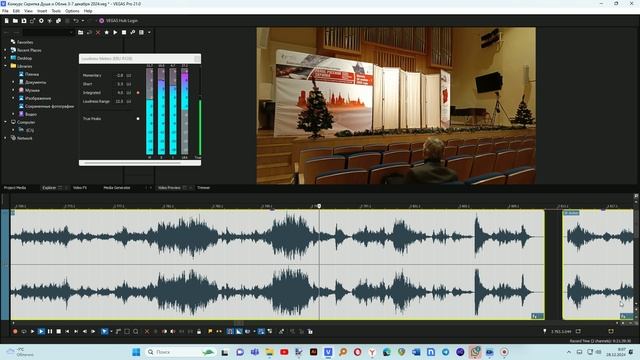This screenshot has height=360, width=640.
Task: Click the Record button in transport bar
Action: 15,331
